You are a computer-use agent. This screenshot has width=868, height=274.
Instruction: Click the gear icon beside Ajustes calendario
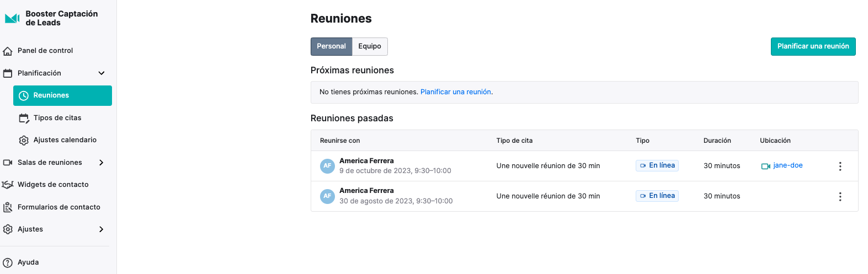[24, 140]
